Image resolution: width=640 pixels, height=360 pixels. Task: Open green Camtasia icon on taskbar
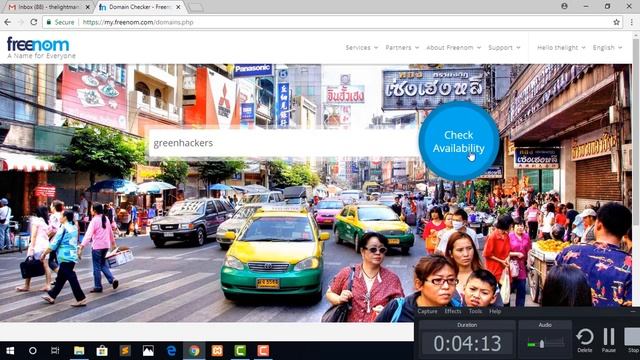point(240,351)
